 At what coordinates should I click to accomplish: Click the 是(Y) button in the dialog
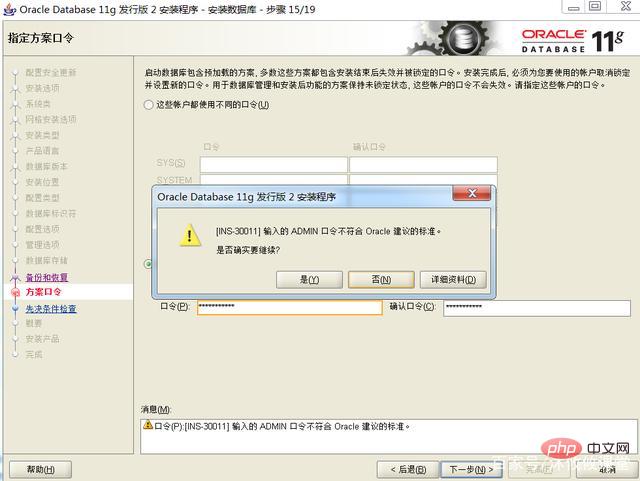coord(309,280)
